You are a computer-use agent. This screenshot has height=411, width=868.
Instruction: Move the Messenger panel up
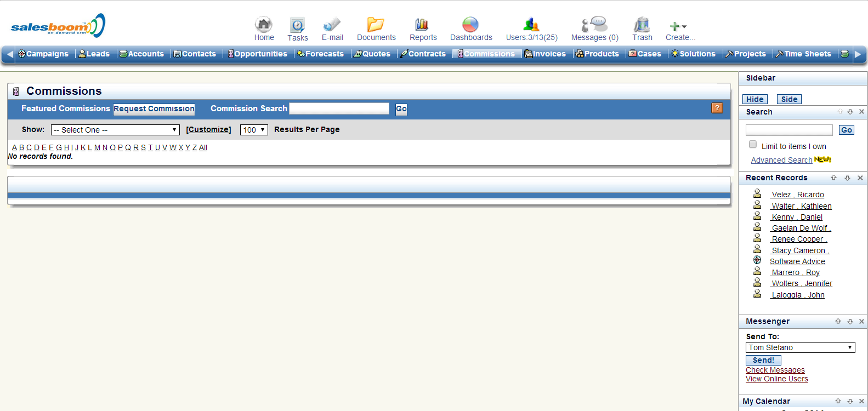[838, 322]
